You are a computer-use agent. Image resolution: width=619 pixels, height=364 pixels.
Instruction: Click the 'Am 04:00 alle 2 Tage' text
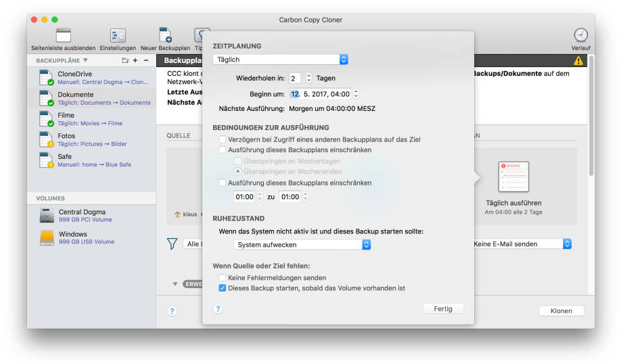tap(513, 212)
